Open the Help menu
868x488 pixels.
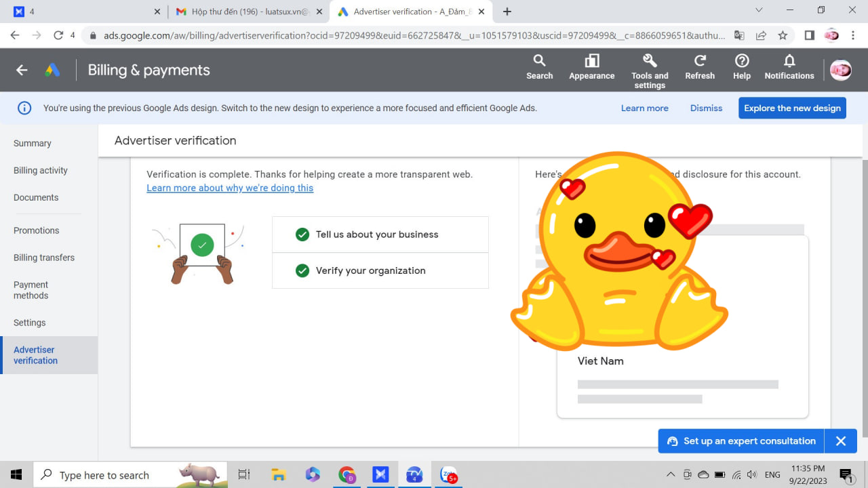pyautogui.click(x=742, y=68)
